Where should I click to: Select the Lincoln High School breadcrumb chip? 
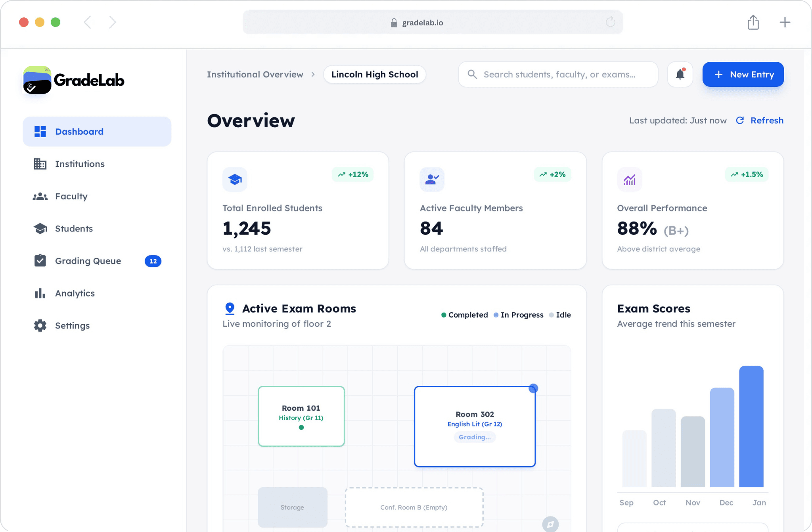coord(375,74)
